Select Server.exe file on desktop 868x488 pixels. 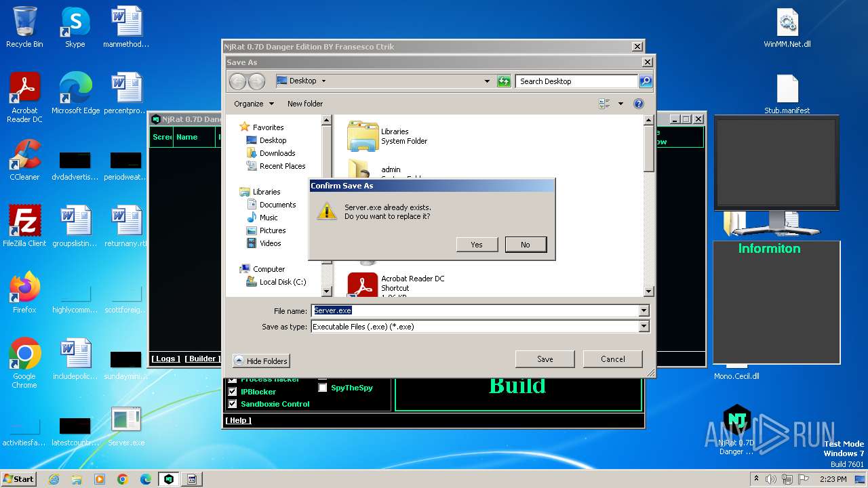[126, 426]
